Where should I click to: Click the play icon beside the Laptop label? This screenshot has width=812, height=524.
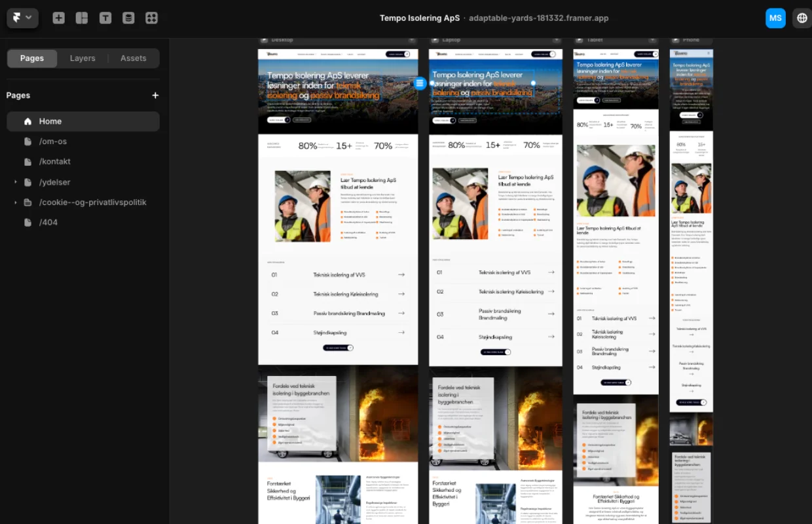[x=435, y=40]
